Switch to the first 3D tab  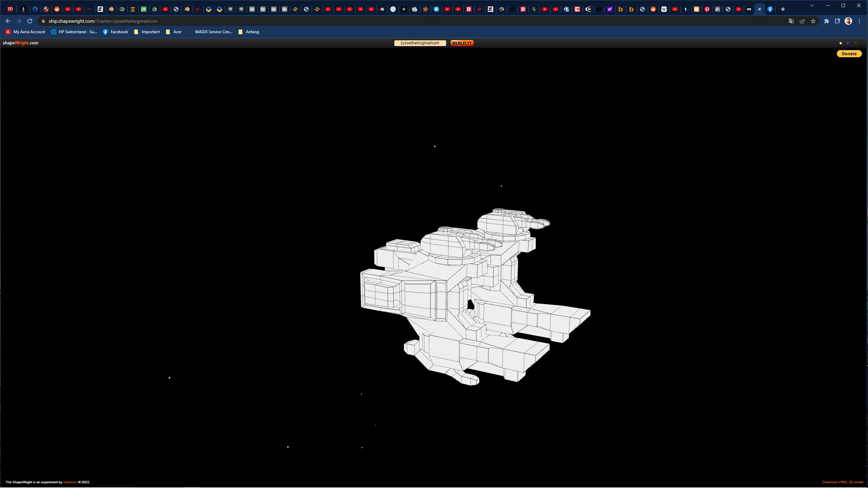tap(10, 9)
